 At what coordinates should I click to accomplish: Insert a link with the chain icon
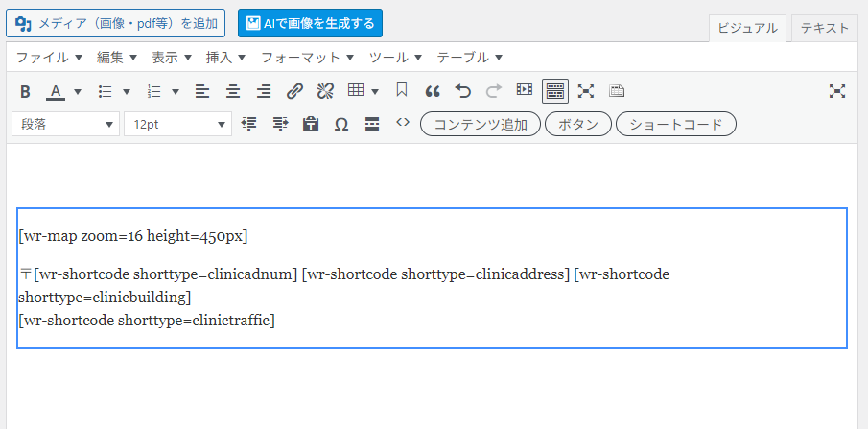(295, 91)
